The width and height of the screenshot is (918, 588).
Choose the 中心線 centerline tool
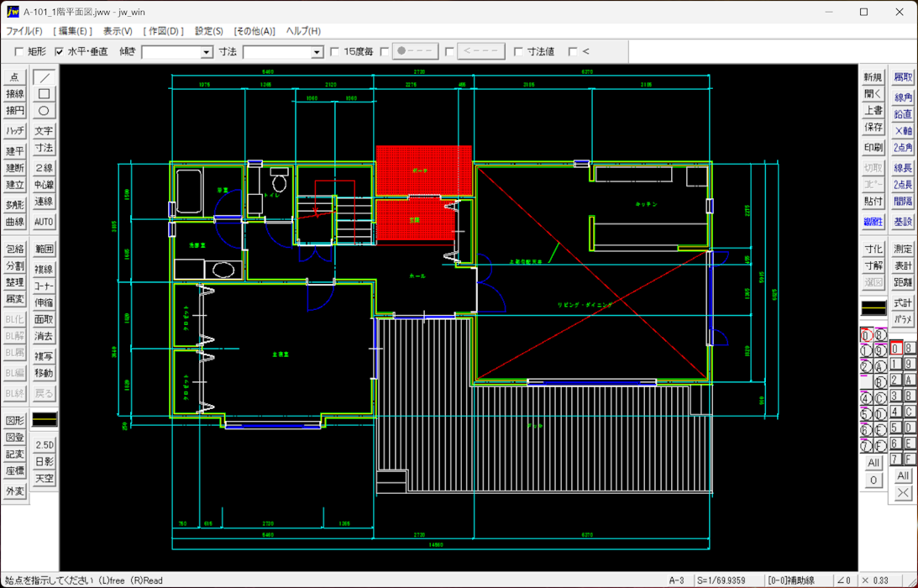[44, 185]
